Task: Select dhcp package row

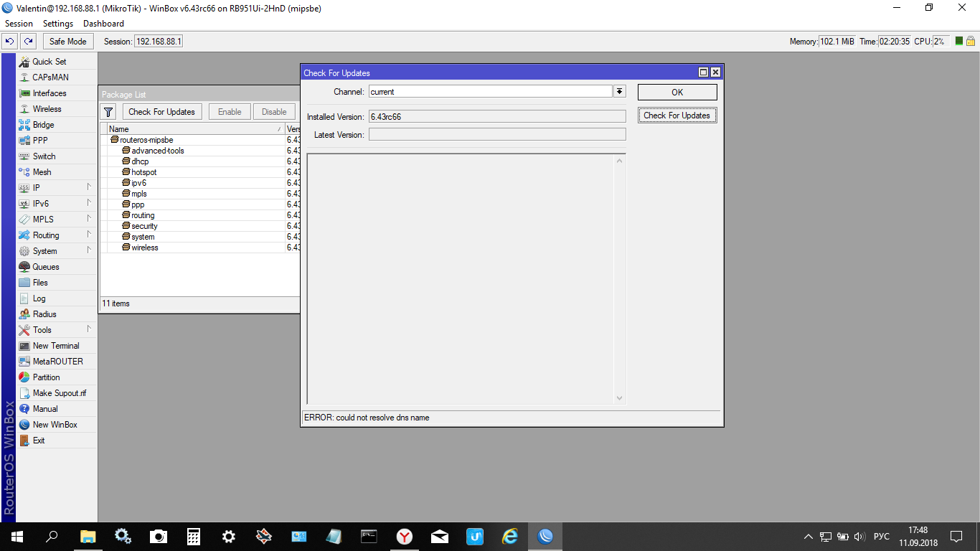Action: [x=200, y=161]
